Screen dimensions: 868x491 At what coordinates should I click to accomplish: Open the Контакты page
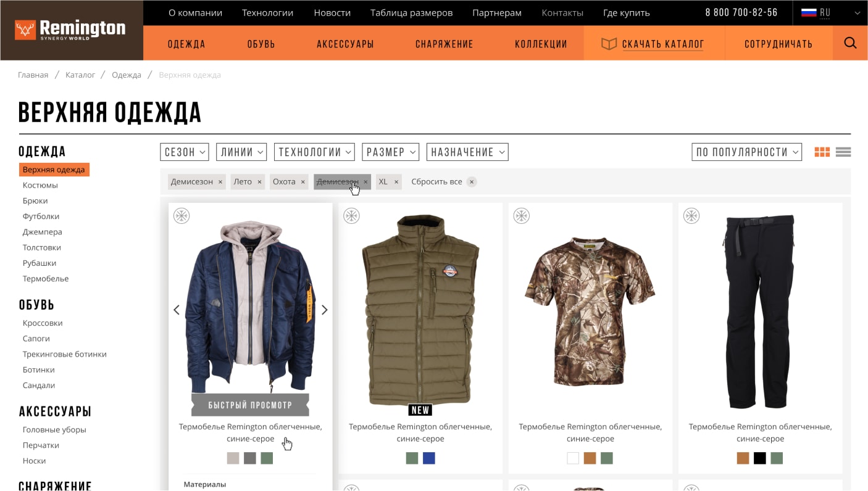[562, 12]
